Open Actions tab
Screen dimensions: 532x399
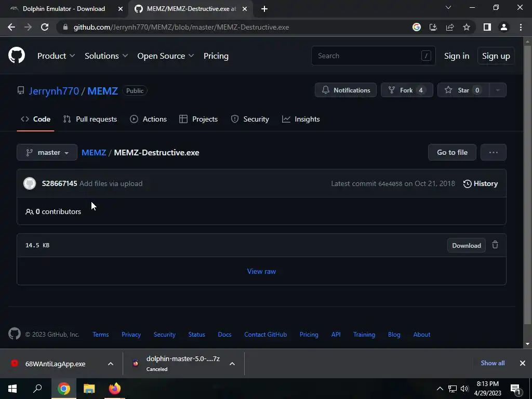click(149, 119)
